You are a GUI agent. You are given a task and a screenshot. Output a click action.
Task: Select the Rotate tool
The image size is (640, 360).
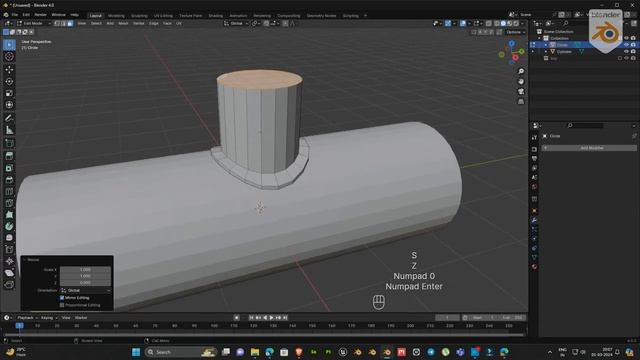[9, 82]
